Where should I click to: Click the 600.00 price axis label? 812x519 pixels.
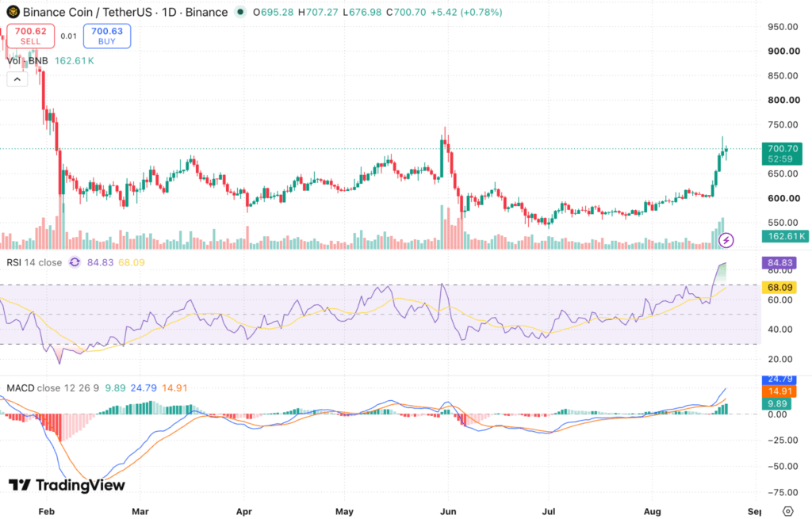783,199
